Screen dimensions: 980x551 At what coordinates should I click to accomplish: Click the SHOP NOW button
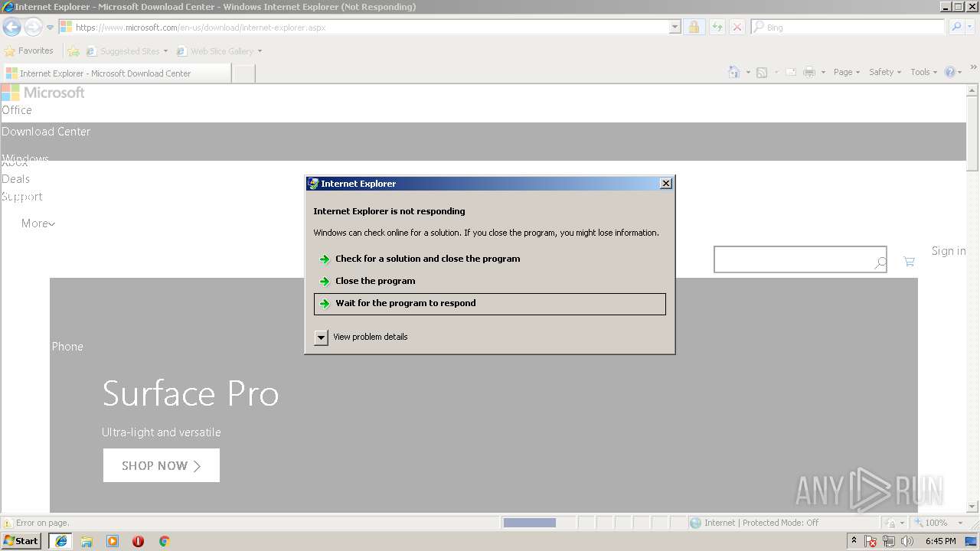point(162,465)
